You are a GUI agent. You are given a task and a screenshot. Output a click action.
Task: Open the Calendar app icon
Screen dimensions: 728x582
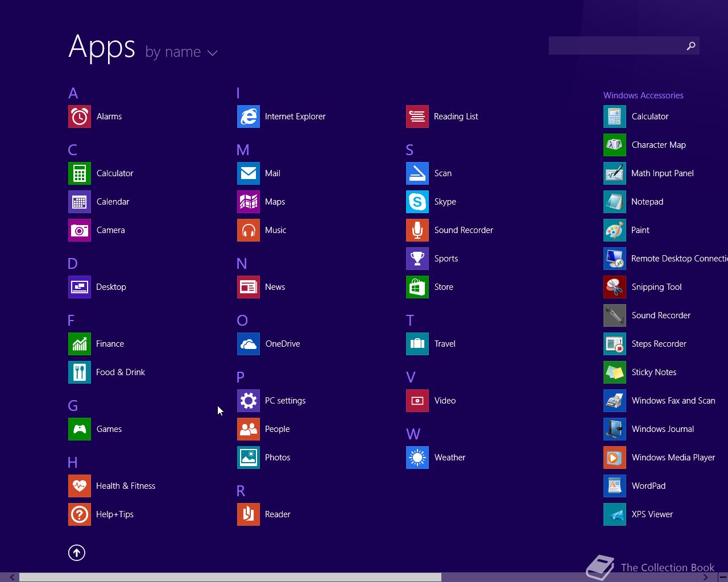(80, 202)
